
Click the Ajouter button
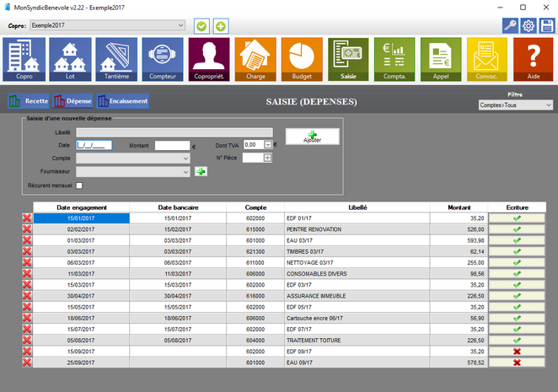[312, 136]
